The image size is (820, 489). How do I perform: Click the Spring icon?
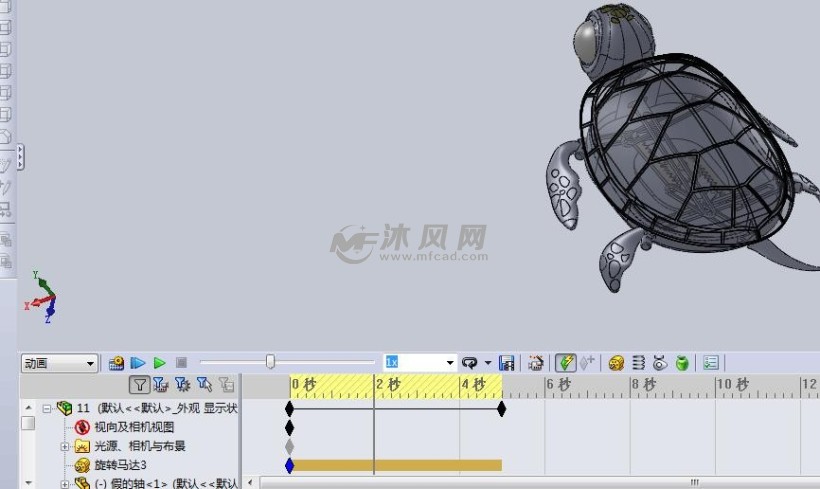pyautogui.click(x=639, y=363)
